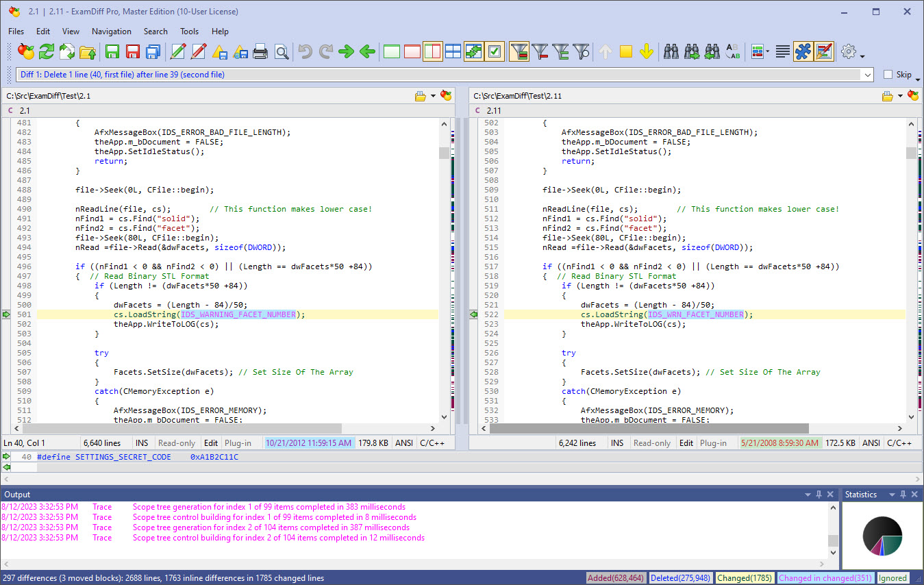
Task: Click the printer icon in toolbar
Action: coord(261,51)
